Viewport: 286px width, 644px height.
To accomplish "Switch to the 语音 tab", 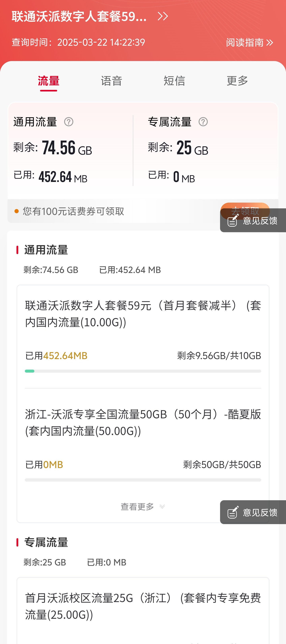I will pyautogui.click(x=111, y=81).
